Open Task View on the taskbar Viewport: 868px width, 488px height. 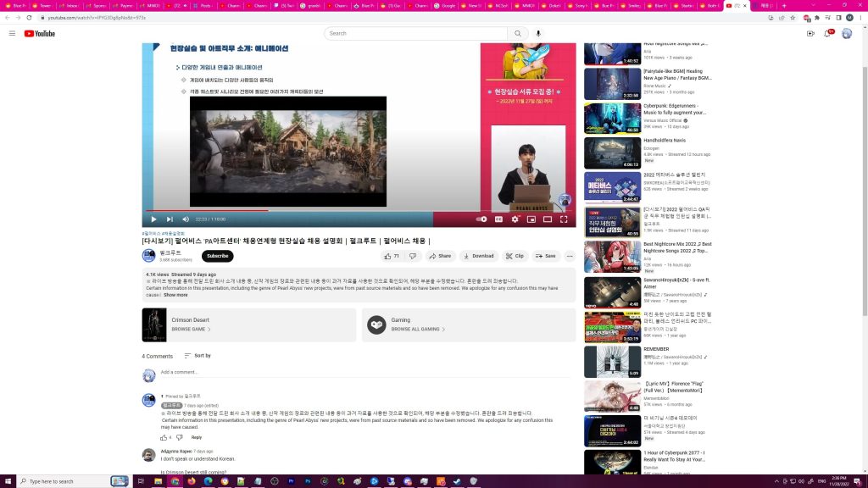coord(141,481)
